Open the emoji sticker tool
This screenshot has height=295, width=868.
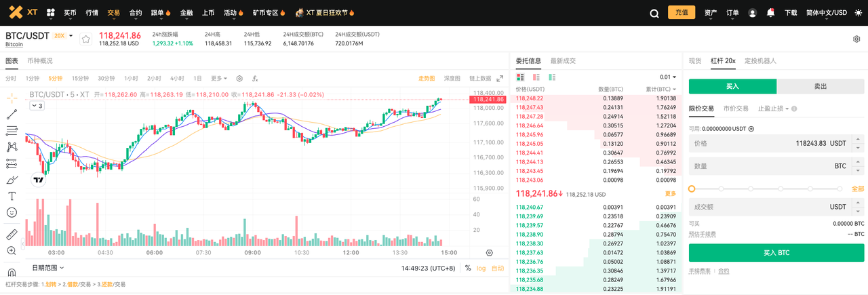(x=12, y=212)
